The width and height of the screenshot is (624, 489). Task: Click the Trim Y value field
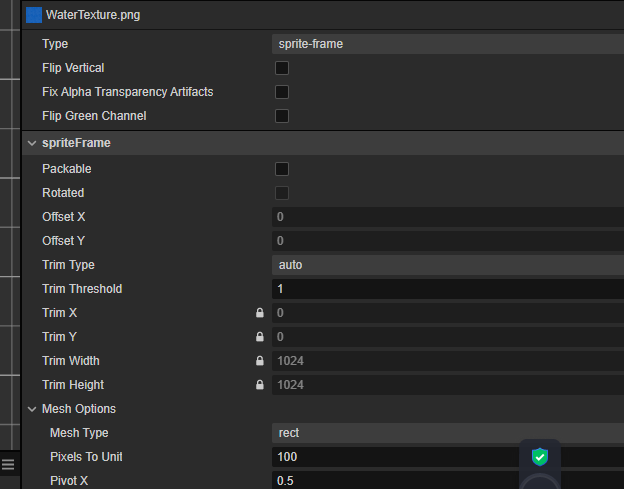point(448,337)
